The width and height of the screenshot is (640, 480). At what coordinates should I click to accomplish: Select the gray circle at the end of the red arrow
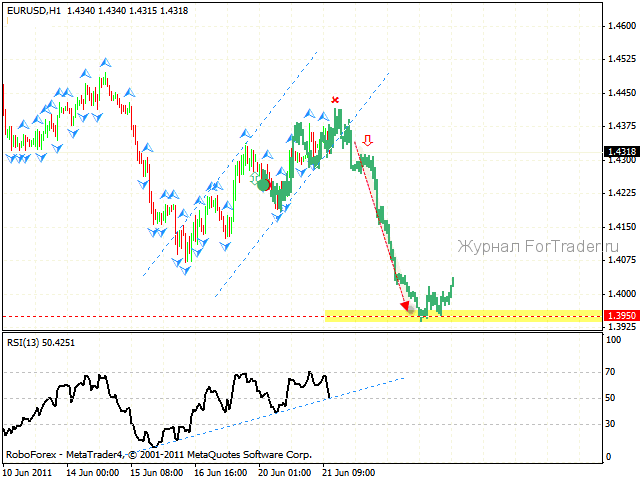coord(411,309)
